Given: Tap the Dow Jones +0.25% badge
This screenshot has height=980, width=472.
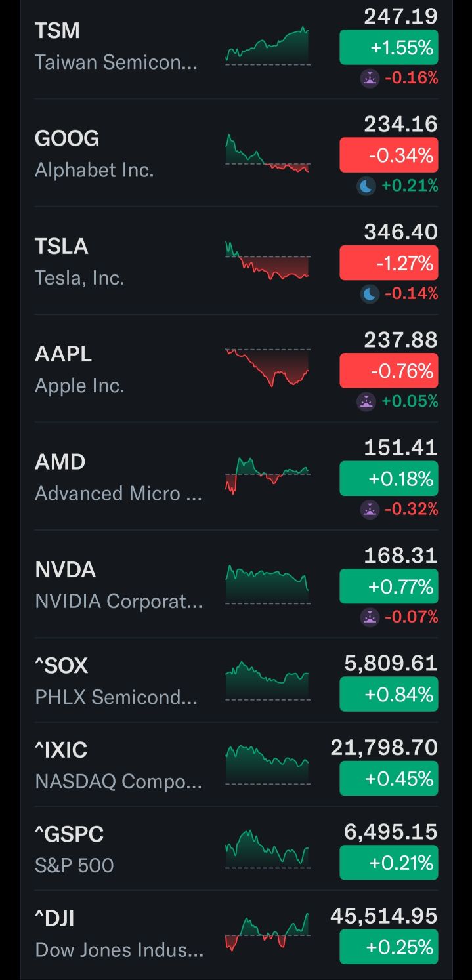Looking at the screenshot, I should click(389, 947).
